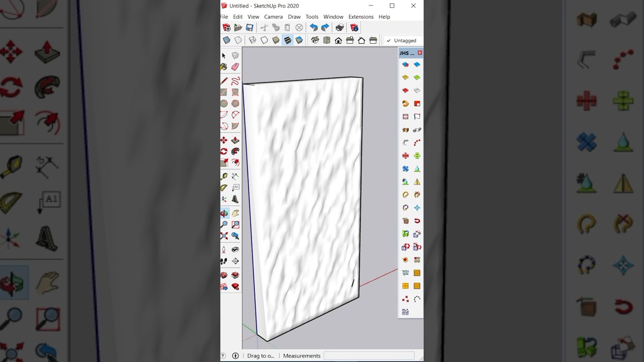Set Front camera view
The height and width of the screenshot is (362, 644).
338,40
